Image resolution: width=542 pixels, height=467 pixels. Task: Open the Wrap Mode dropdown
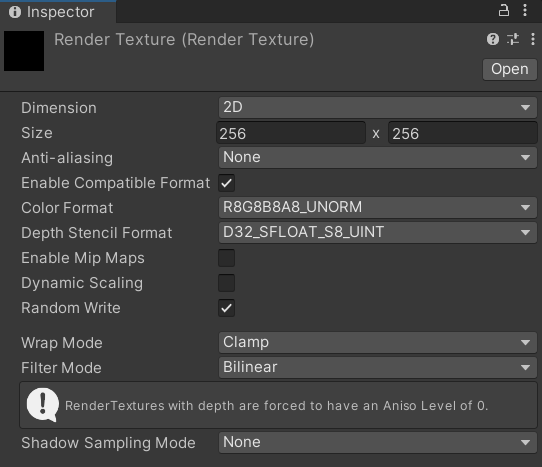[x=377, y=342]
